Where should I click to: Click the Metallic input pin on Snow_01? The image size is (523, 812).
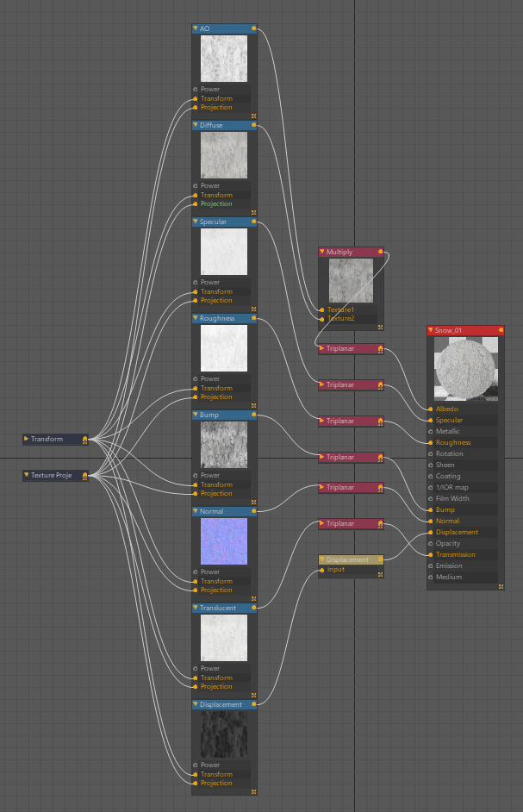(x=430, y=431)
